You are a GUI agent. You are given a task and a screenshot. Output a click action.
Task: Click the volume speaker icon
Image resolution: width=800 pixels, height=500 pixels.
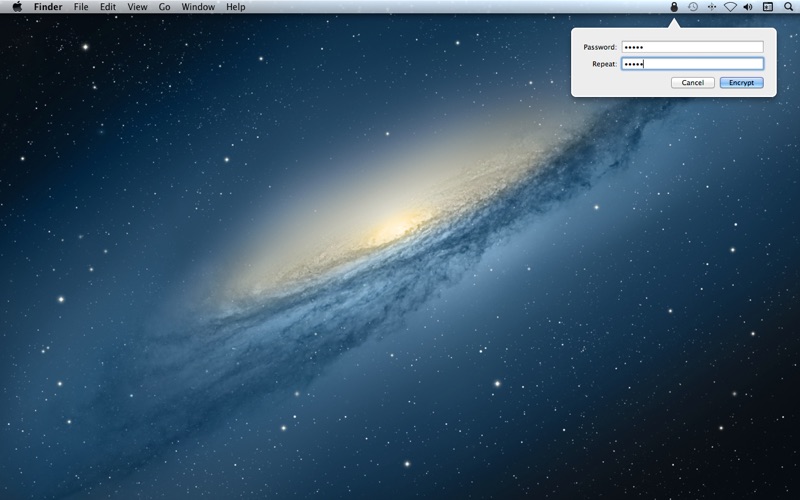[748, 7]
